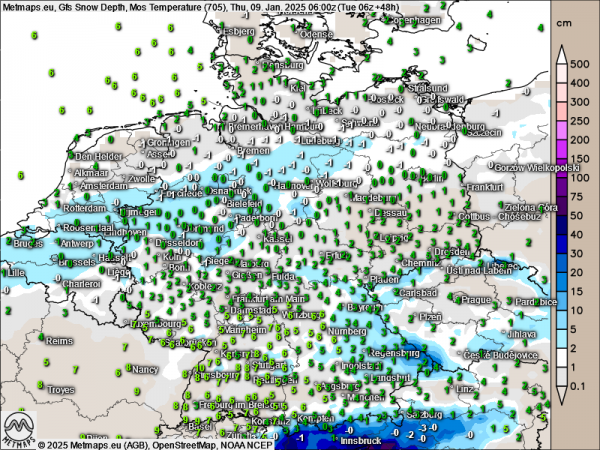Pick the Frankfurt label near Polish border
600x450 pixels.
pos(484,187)
